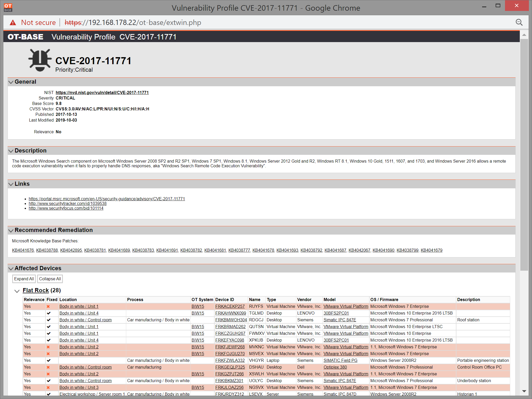Click the Relevance column header
The height and width of the screenshot is (399, 532).
tap(34, 300)
